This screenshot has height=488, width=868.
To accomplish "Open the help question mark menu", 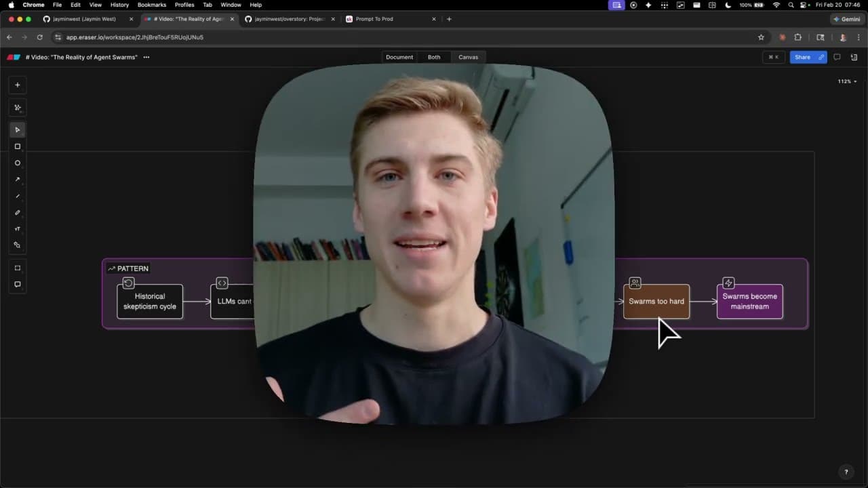I will [846, 472].
